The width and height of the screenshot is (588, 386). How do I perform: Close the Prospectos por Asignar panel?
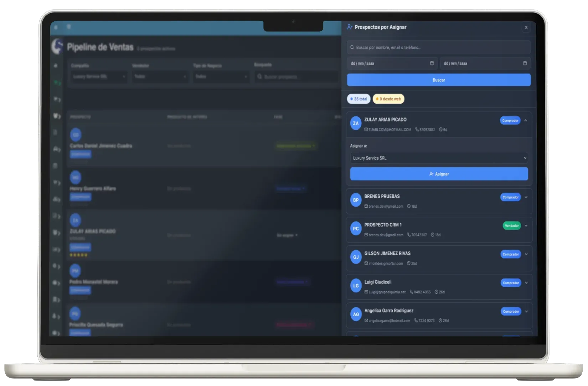click(526, 27)
